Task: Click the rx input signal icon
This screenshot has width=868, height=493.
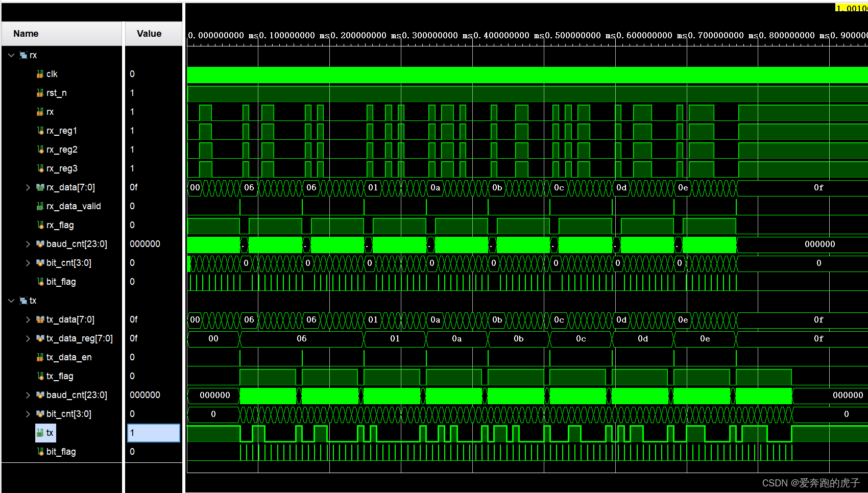Action: [x=40, y=112]
